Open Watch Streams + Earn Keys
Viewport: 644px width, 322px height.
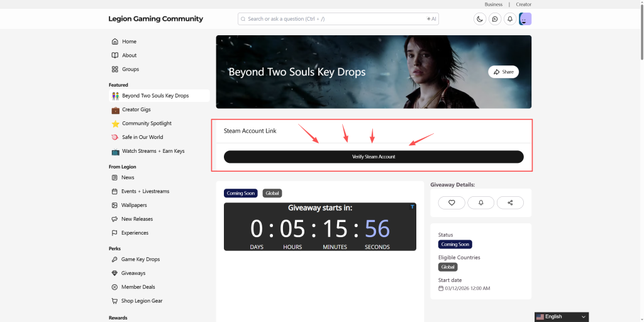(x=153, y=151)
